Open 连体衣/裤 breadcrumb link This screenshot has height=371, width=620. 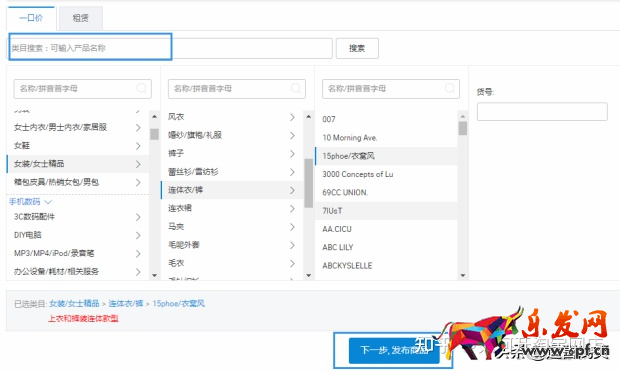pos(126,303)
